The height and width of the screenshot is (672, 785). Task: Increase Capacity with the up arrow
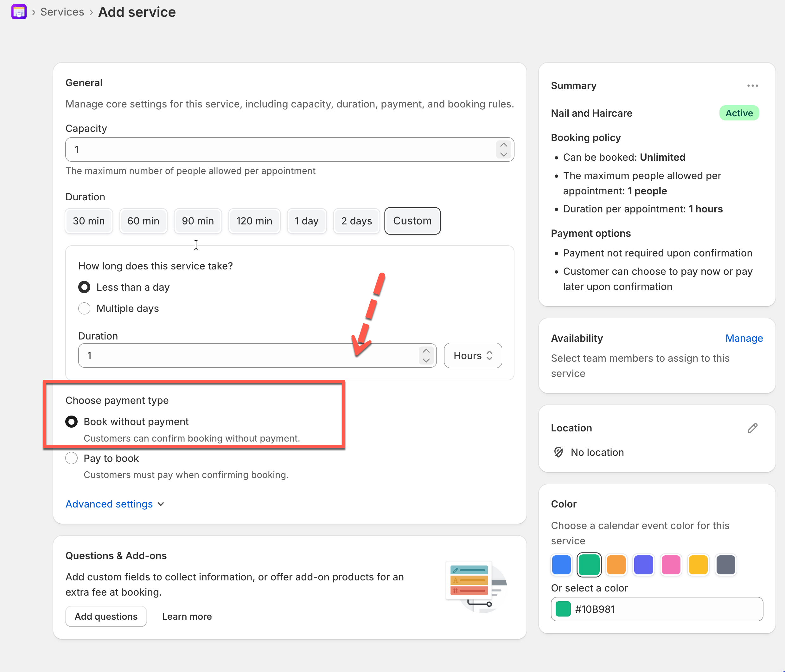tap(503, 145)
